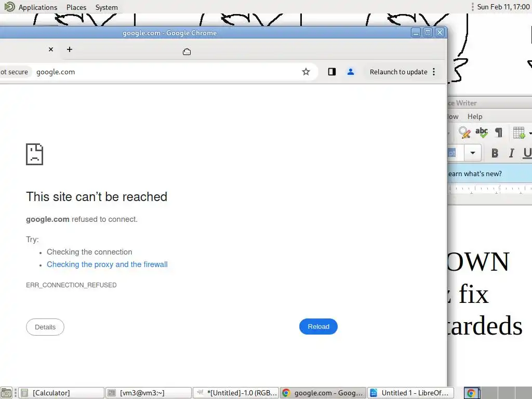Viewport: 532px width, 399px height.
Task: Maximize the Chrome window
Action: 428,33
